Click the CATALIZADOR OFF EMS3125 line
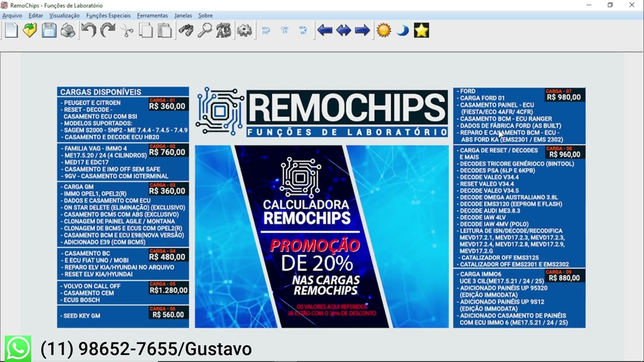Image resolution: width=644 pixels, height=362 pixels. tap(499, 257)
